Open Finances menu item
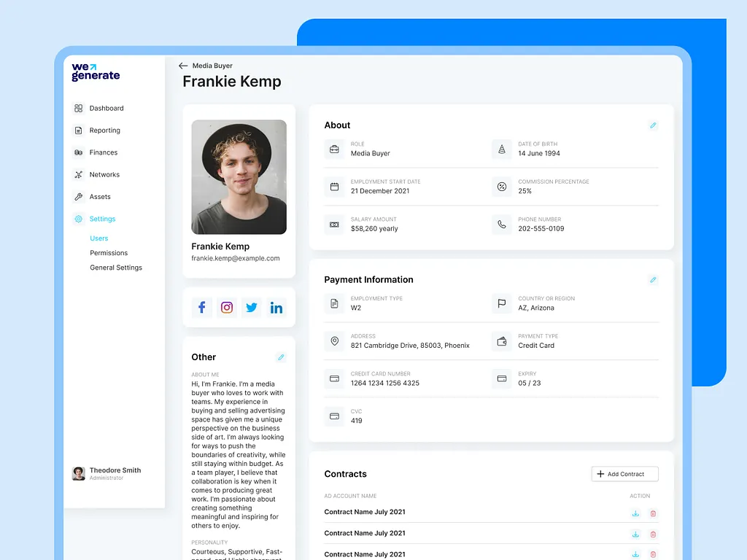 click(104, 152)
